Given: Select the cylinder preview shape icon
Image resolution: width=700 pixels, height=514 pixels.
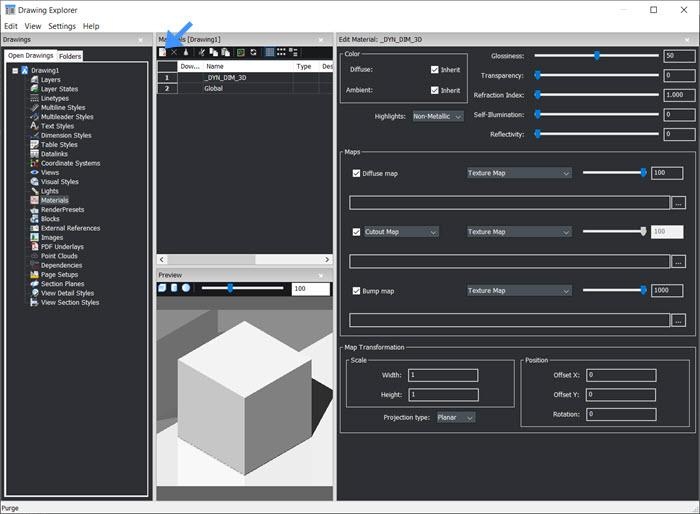Looking at the screenshot, I should click(175, 288).
